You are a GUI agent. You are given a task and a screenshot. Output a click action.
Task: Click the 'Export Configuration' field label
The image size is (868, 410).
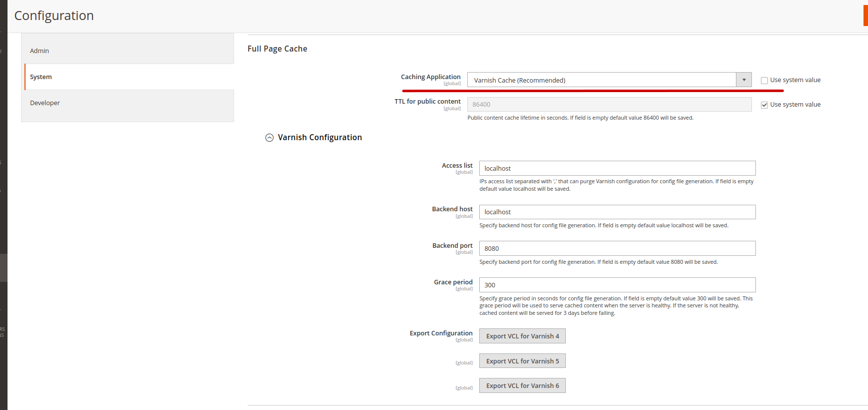[x=441, y=333]
